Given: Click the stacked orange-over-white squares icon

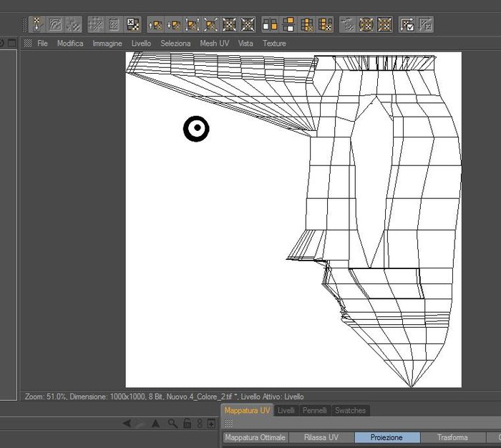Looking at the screenshot, I should point(288,24).
